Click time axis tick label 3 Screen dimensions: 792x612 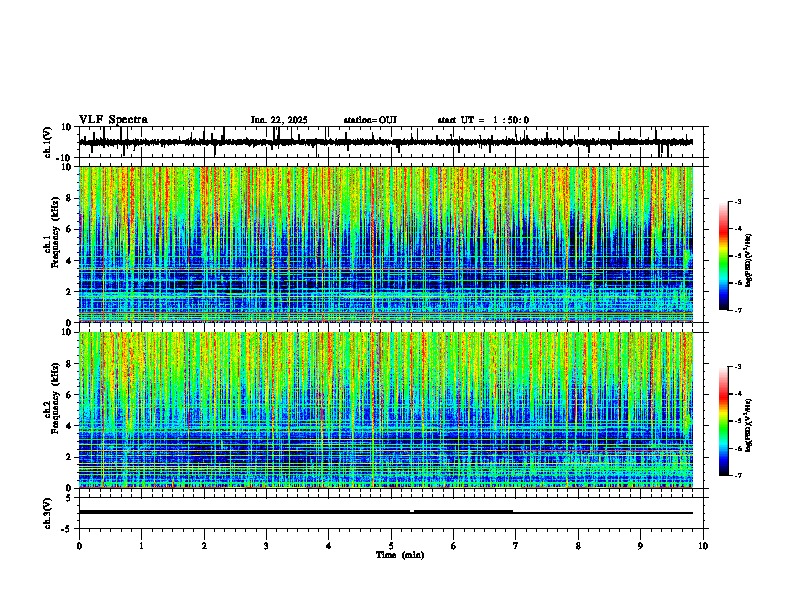(x=266, y=546)
